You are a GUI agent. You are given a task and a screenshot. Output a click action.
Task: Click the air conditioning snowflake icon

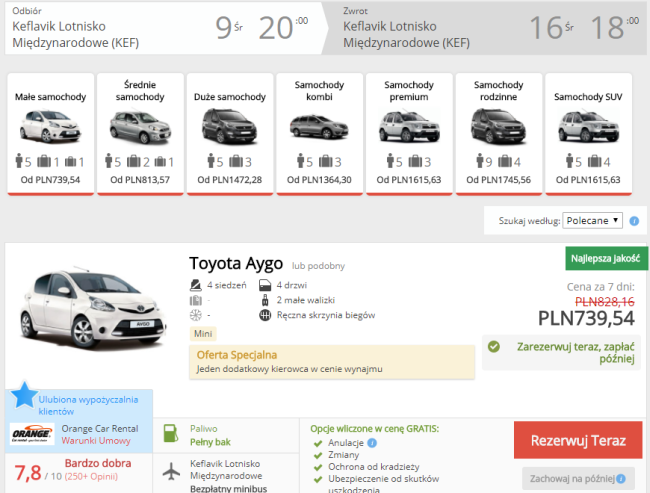(x=196, y=315)
